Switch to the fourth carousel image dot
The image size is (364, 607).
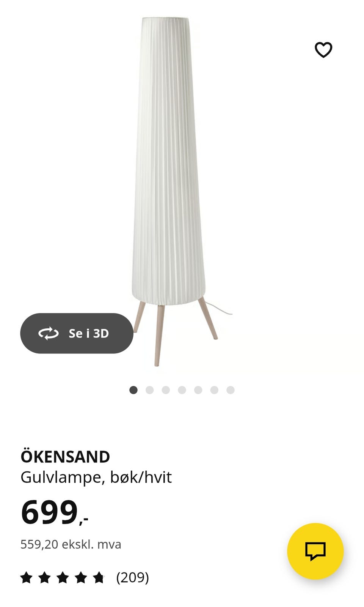(182, 390)
